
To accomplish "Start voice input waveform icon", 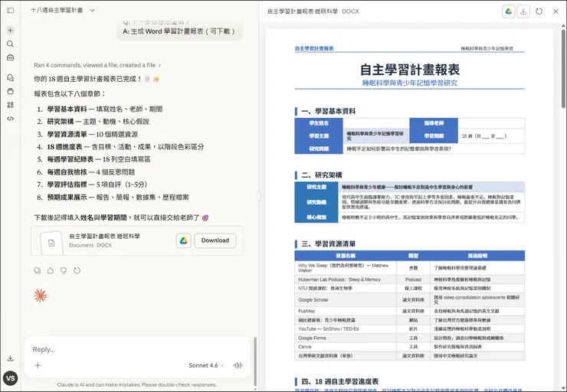I will [x=238, y=365].
